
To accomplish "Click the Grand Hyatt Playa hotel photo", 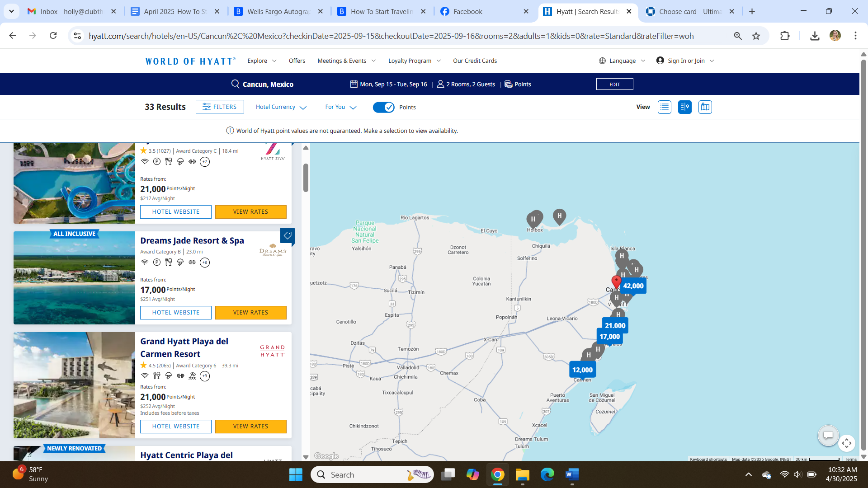I will point(74,385).
